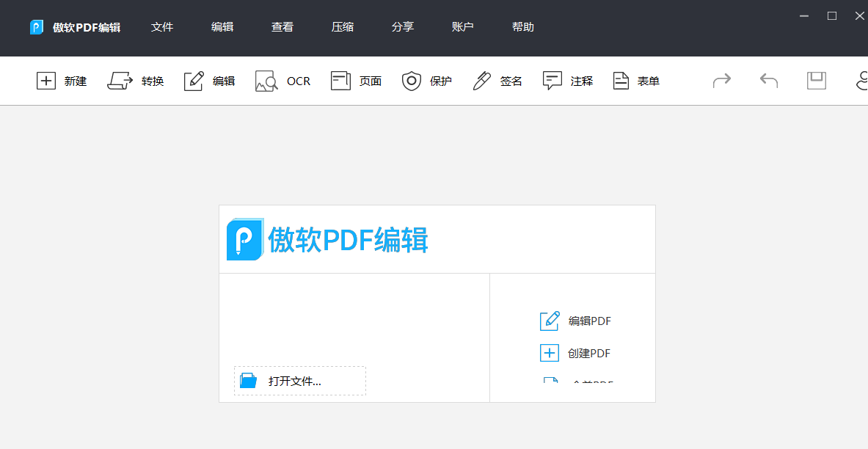Screen dimensions: 868x449
Task: Click the 页面 page icon
Action: point(340,81)
